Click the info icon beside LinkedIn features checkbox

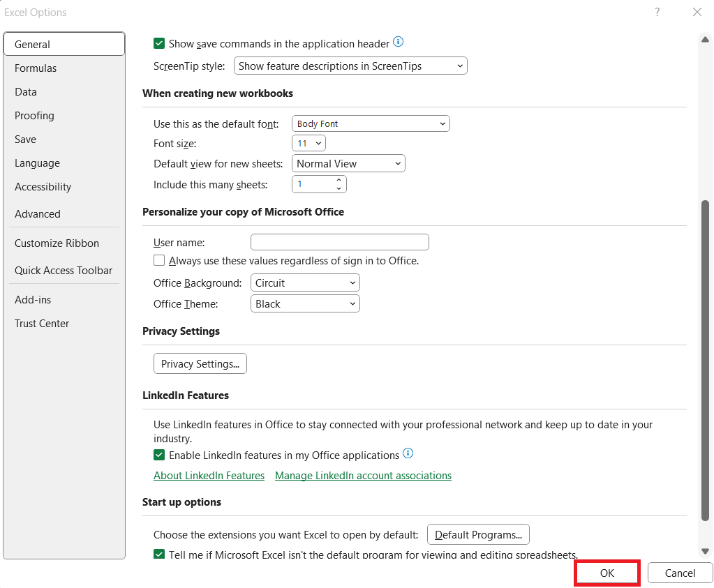pyautogui.click(x=408, y=453)
